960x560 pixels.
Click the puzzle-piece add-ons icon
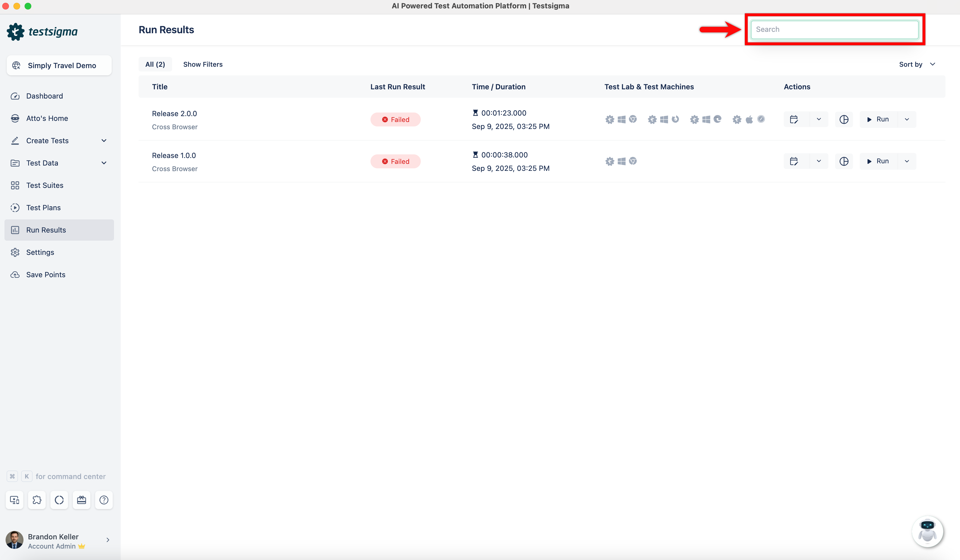coord(37,500)
